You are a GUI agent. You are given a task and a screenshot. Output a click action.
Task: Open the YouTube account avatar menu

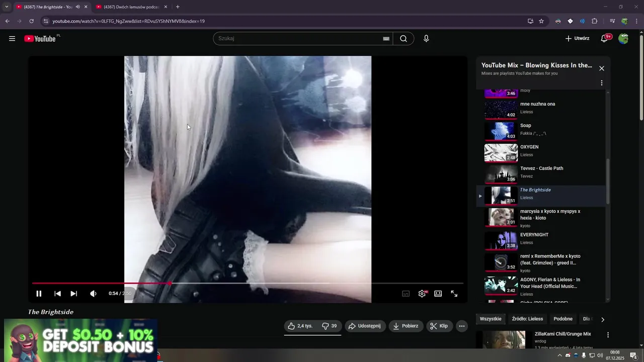(x=623, y=39)
